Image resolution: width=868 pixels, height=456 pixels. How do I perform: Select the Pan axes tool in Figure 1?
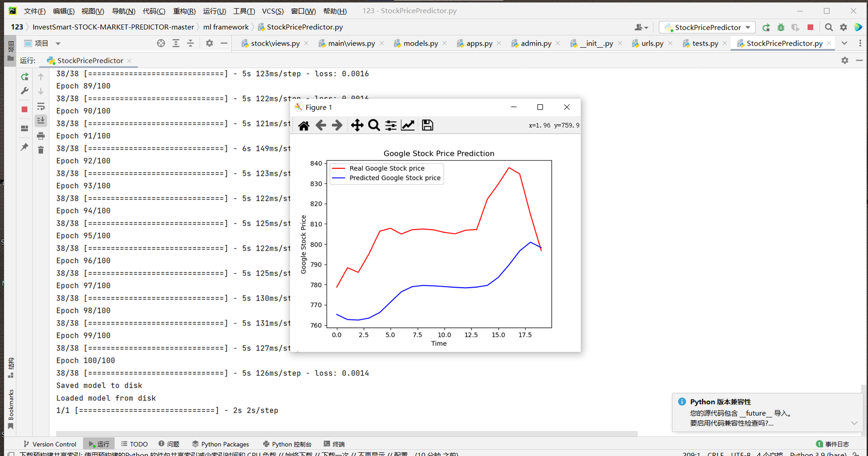point(356,125)
